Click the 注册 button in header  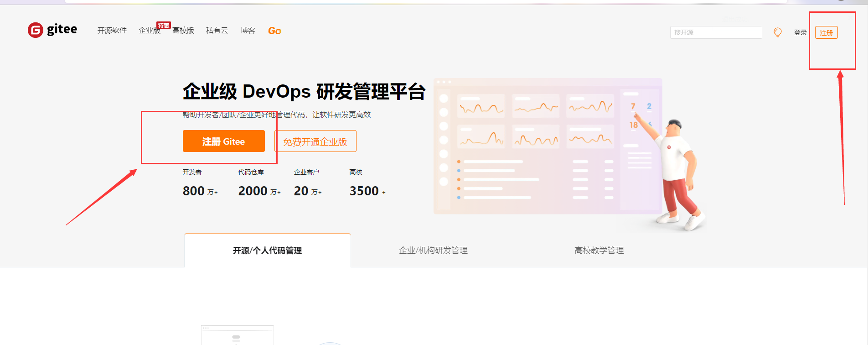pyautogui.click(x=826, y=32)
